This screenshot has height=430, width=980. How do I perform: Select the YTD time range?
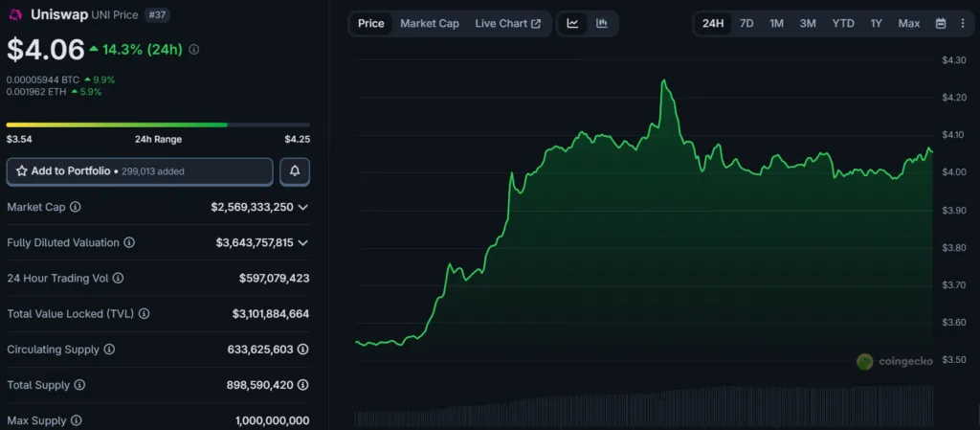842,24
